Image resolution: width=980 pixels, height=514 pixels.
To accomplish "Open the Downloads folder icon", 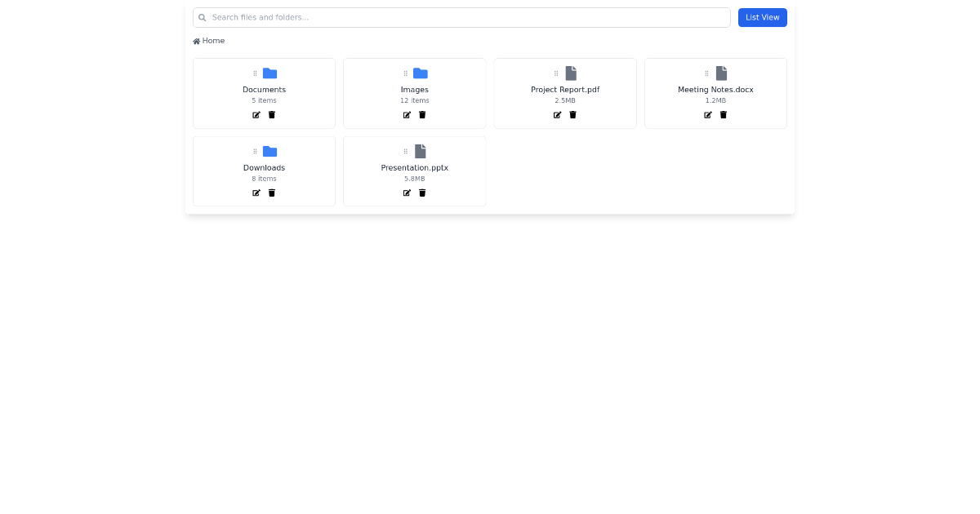I will coord(269,152).
